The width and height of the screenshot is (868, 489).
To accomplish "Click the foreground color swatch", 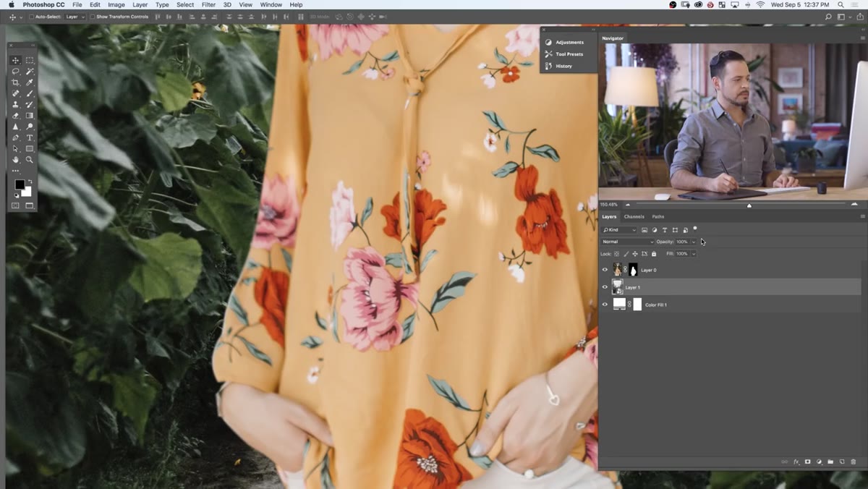I will pyautogui.click(x=20, y=184).
